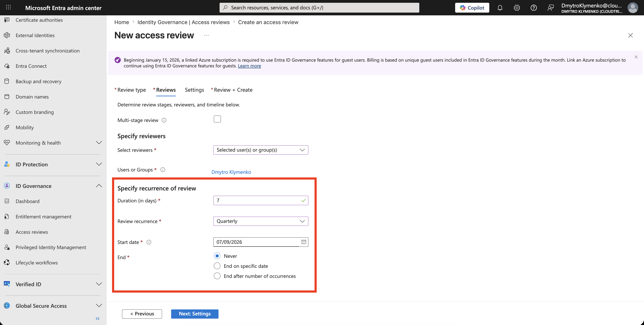Dismiss the Azure subscription notice banner
The width and height of the screenshot is (644, 325).
click(x=636, y=57)
